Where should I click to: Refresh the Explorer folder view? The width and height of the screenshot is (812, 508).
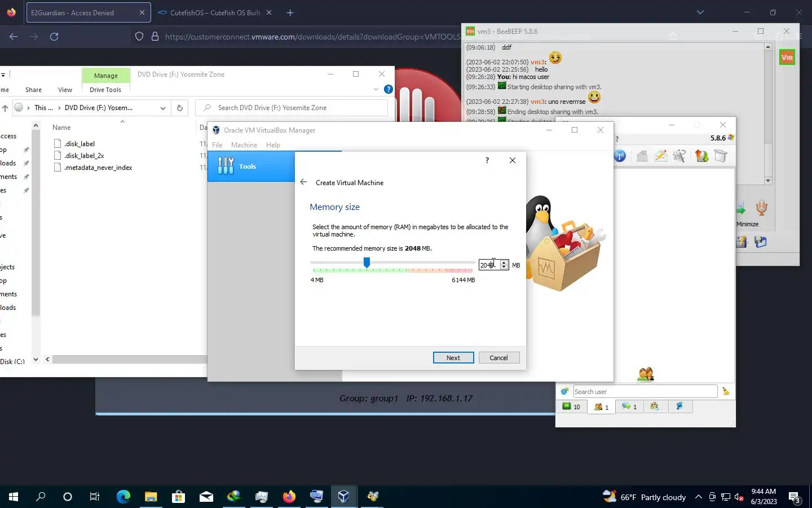coord(180,108)
